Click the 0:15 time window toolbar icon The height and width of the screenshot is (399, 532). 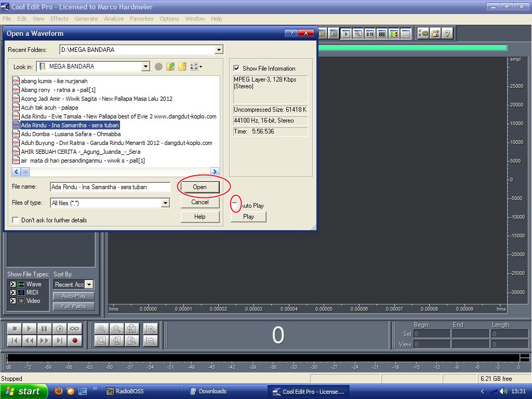click(369, 34)
